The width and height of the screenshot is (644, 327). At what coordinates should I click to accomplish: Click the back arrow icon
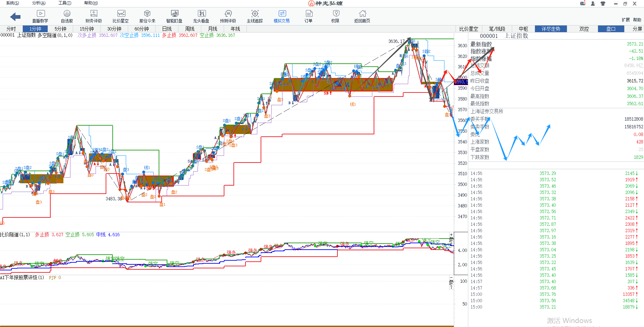[x=15, y=16]
